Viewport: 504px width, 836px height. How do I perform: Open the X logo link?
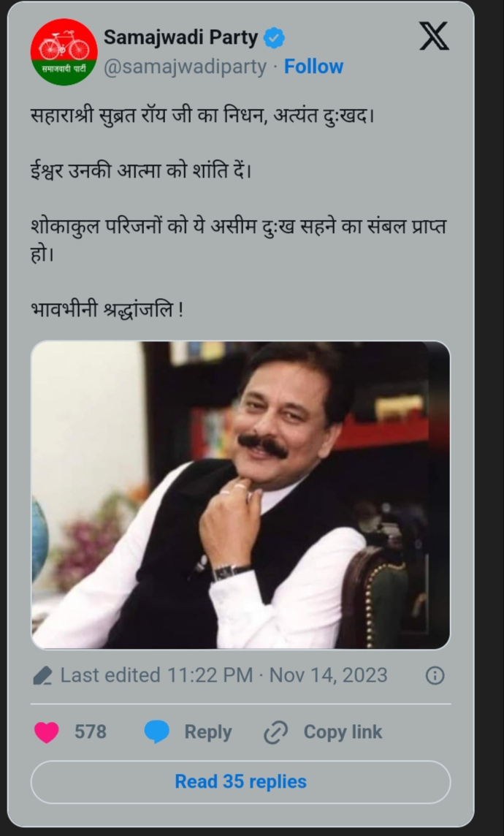434,37
